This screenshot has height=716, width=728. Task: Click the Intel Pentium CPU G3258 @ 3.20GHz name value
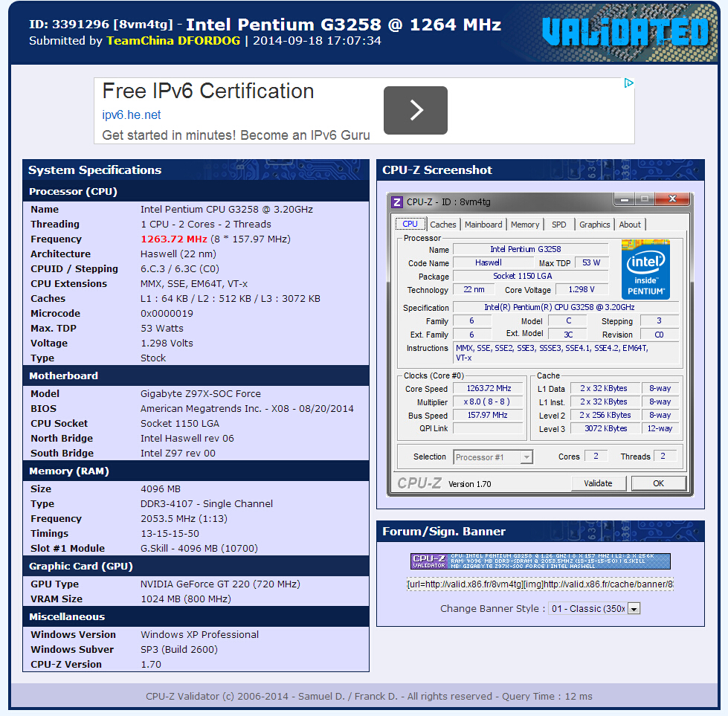click(227, 210)
